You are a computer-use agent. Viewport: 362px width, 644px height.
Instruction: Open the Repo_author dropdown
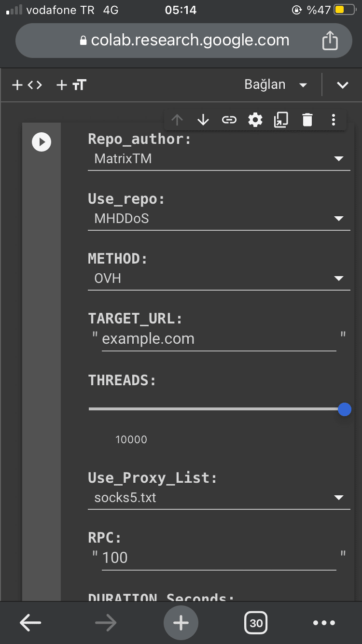pyautogui.click(x=219, y=159)
